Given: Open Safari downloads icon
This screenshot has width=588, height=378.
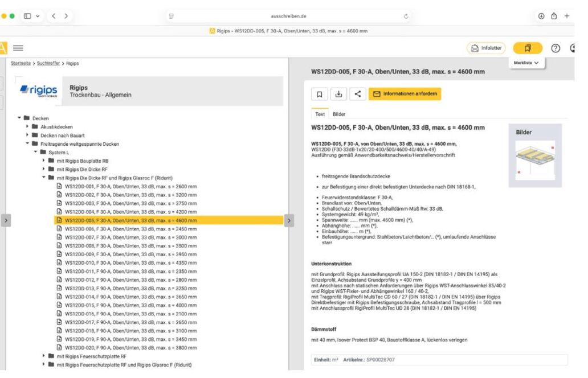Looking at the screenshot, I should point(541,16).
